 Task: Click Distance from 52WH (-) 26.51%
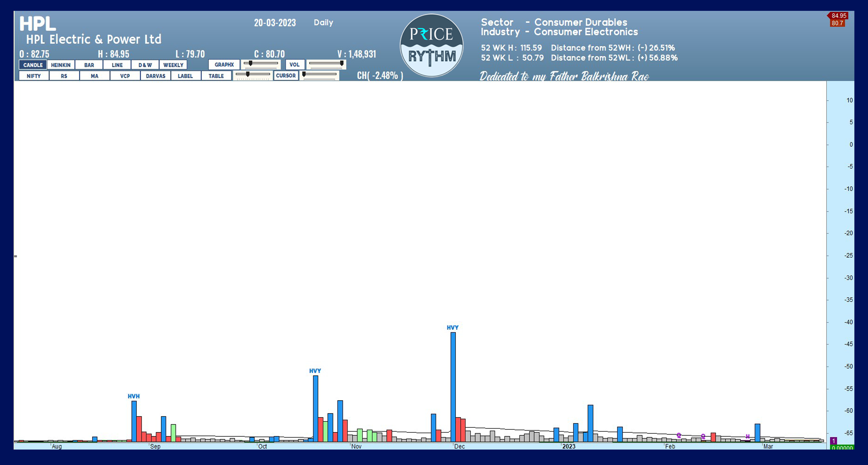pos(613,48)
